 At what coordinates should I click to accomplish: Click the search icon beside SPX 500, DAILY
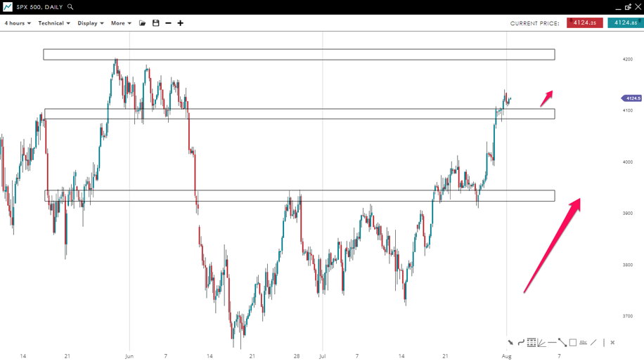click(70, 7)
